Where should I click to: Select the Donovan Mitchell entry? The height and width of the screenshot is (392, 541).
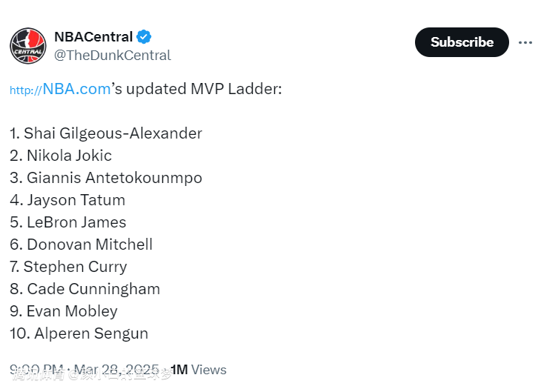82,245
